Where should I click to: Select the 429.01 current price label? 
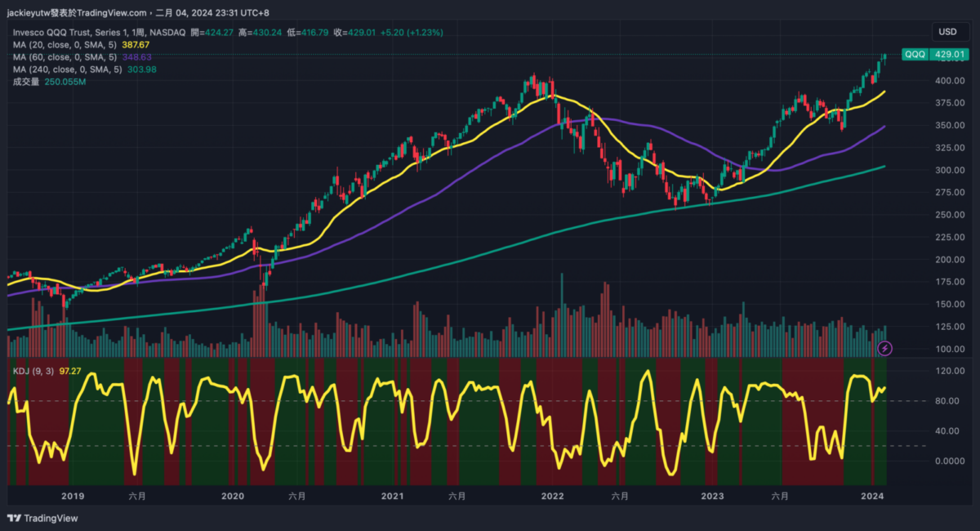(x=950, y=55)
